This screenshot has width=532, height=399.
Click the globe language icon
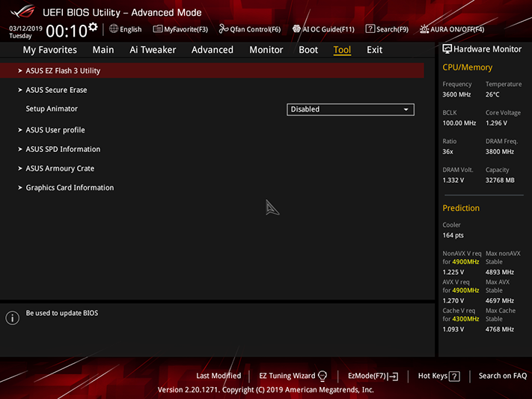pyautogui.click(x=114, y=29)
